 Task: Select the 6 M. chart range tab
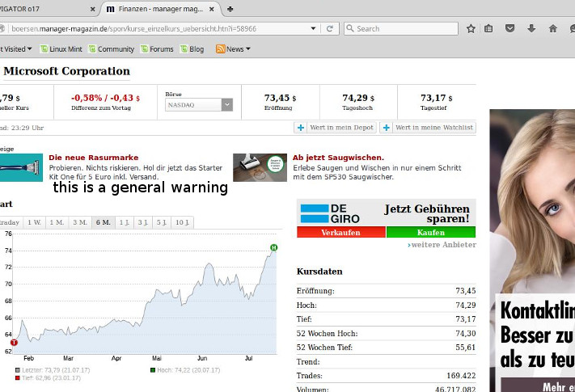(x=103, y=222)
